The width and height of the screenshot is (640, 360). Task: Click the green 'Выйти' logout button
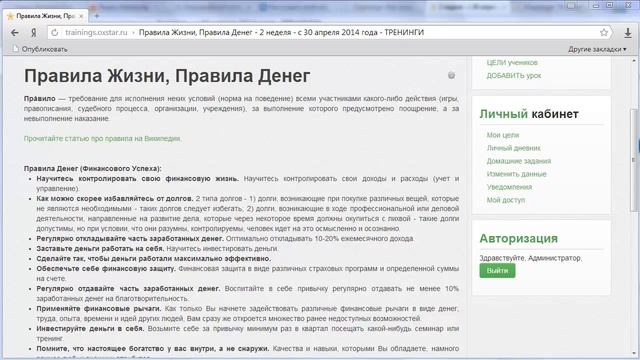point(497,271)
